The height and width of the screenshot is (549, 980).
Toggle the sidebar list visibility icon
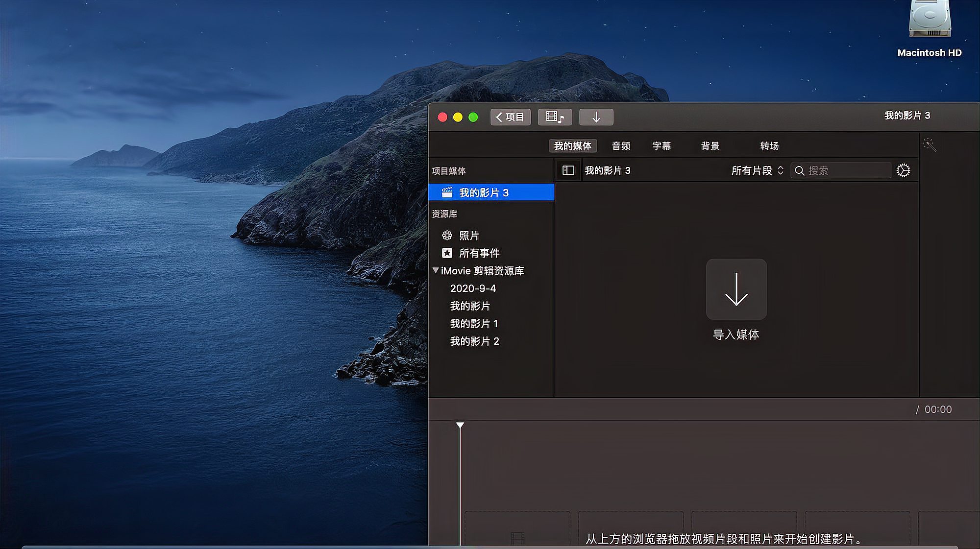[x=568, y=170]
